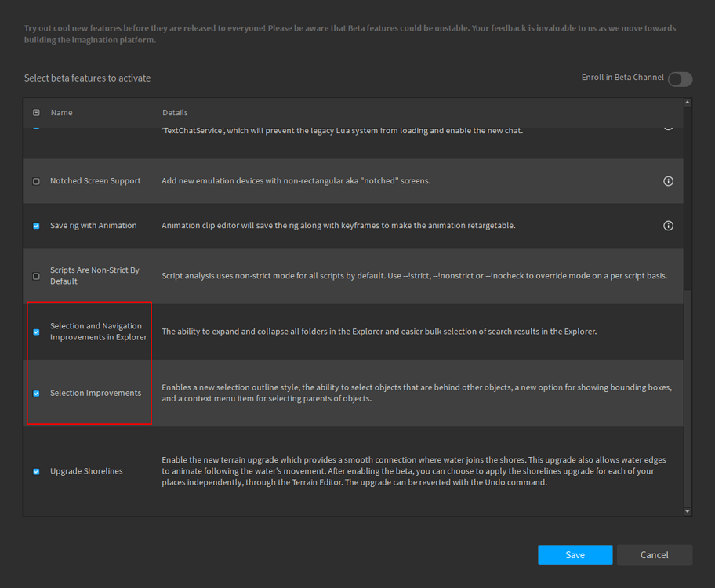Select the Notched Screen Support label
The image size is (715, 588).
tap(96, 180)
